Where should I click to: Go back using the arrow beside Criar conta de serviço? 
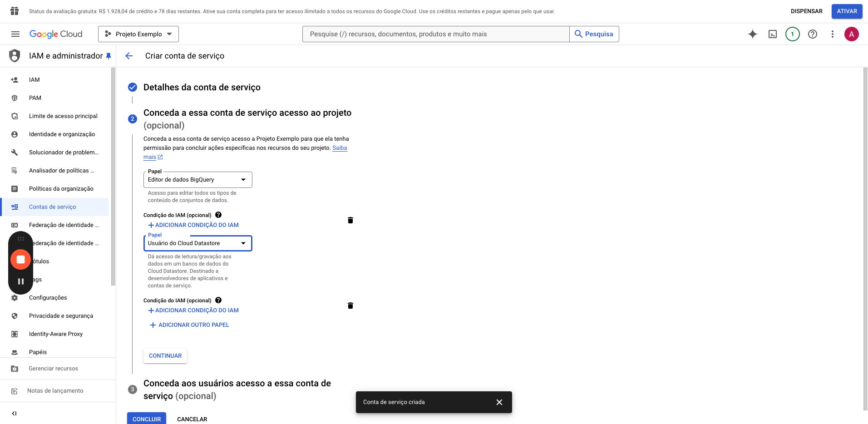pos(129,56)
